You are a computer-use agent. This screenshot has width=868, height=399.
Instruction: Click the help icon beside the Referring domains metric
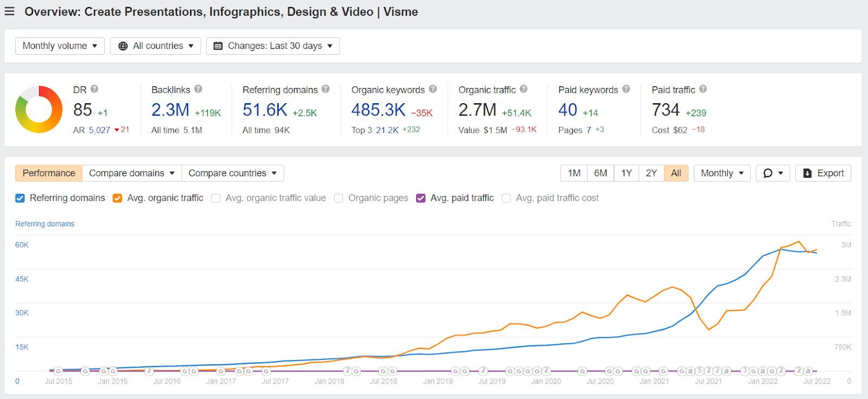coord(325,89)
